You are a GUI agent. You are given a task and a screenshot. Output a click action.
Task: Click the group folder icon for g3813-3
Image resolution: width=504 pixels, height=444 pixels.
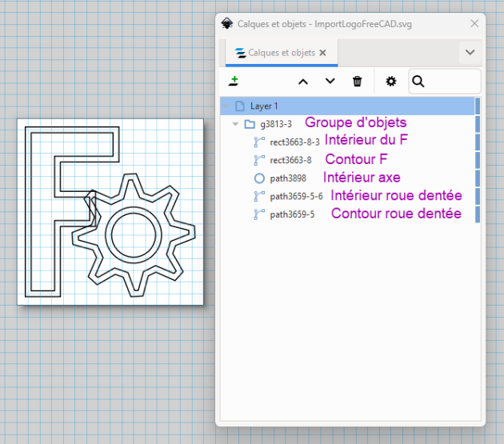[x=250, y=124]
